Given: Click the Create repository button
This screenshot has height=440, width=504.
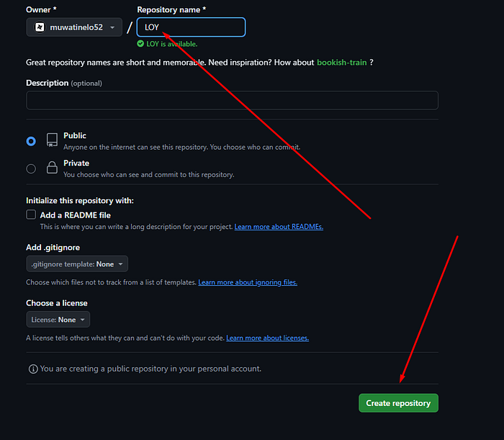Looking at the screenshot, I should (x=398, y=403).
